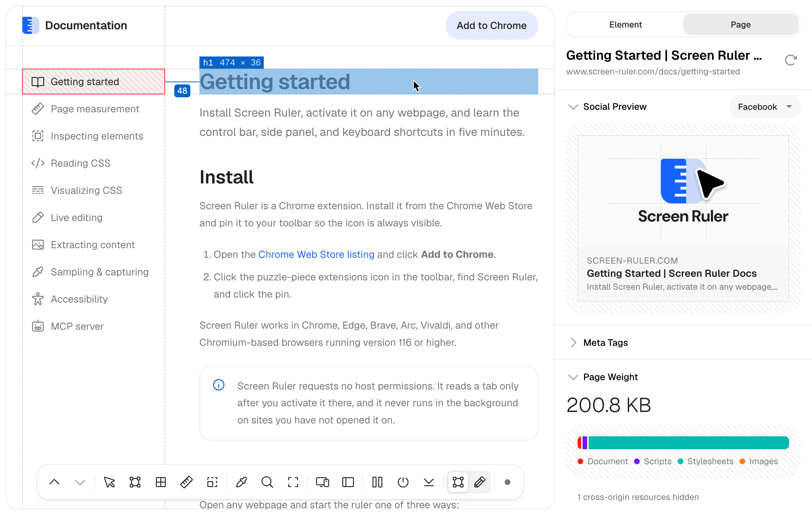812x515 pixels.
Task: Switch to pencil edit mode
Action: pyautogui.click(x=480, y=482)
